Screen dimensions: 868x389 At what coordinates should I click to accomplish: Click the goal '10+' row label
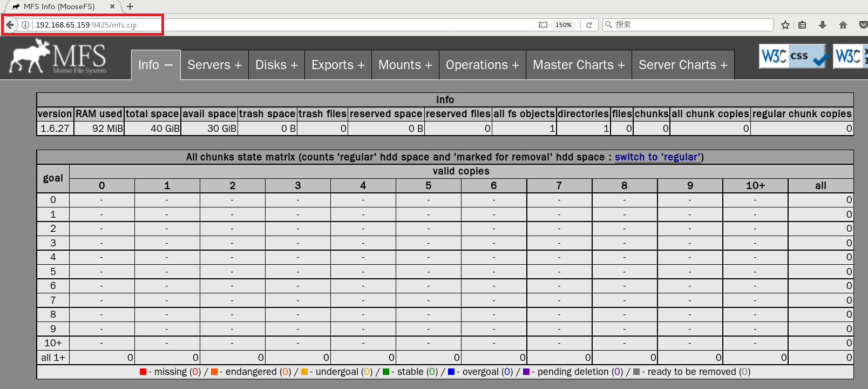pos(53,343)
